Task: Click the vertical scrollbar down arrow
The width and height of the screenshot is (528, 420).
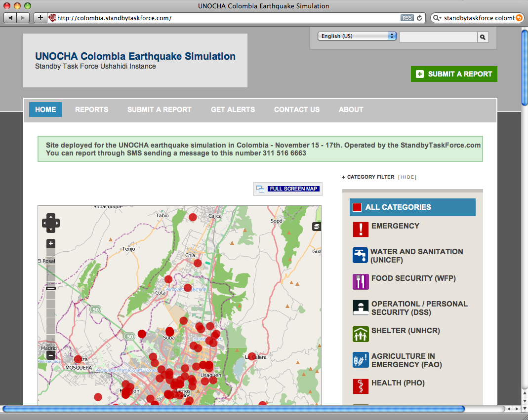Action: 525,400
